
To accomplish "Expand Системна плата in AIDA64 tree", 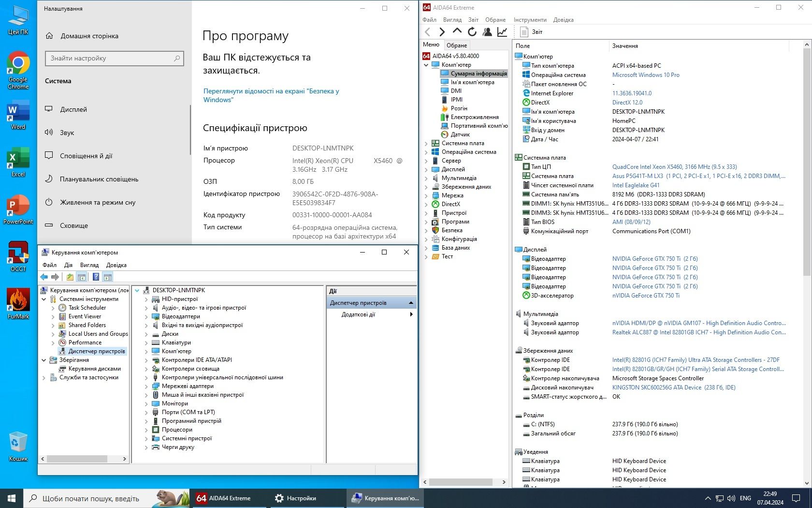I will pos(426,143).
